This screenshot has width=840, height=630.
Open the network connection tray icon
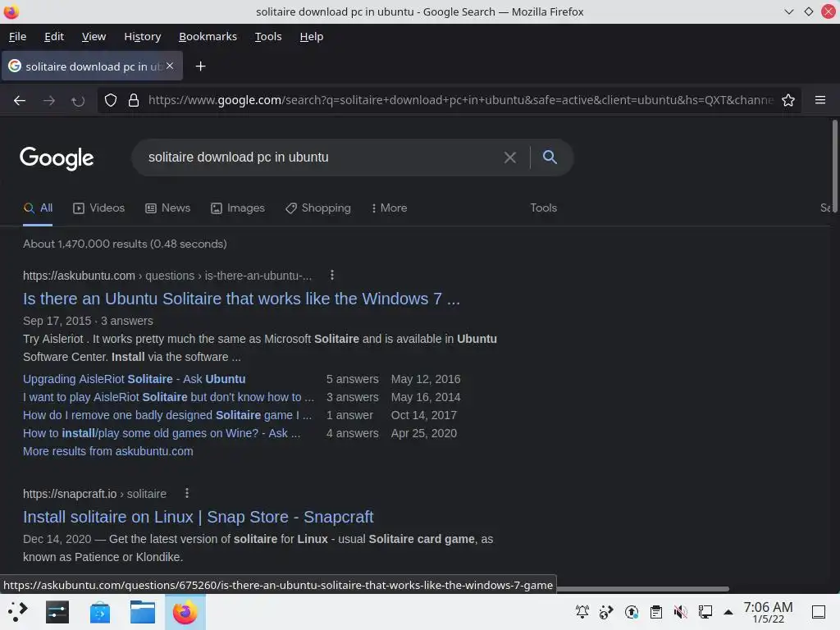tap(705, 611)
